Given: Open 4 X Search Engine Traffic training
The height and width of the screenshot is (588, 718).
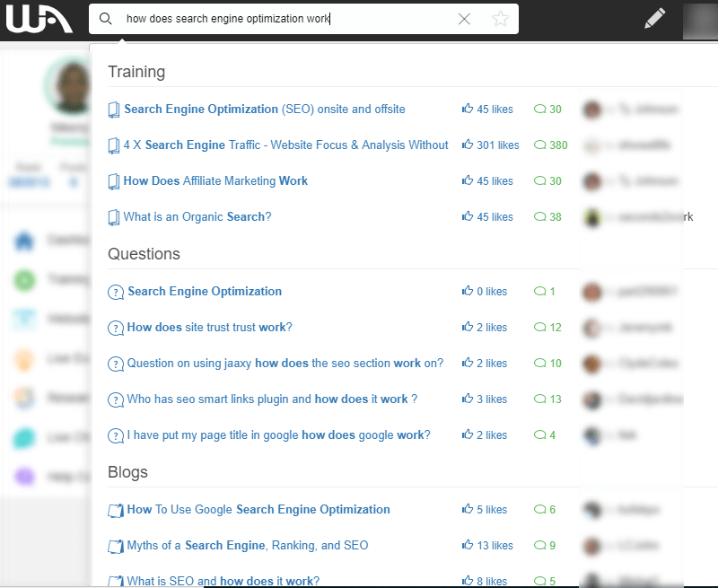Looking at the screenshot, I should point(285,145).
